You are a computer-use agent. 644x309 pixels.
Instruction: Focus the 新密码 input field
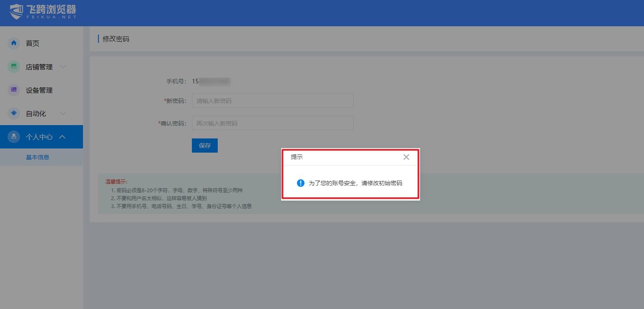tap(272, 101)
